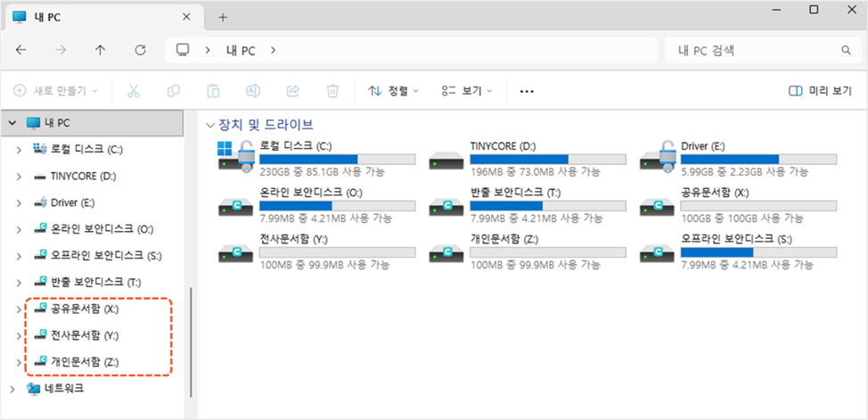Open the 정렬 sort dropdown
The width and height of the screenshot is (868, 420).
393,91
